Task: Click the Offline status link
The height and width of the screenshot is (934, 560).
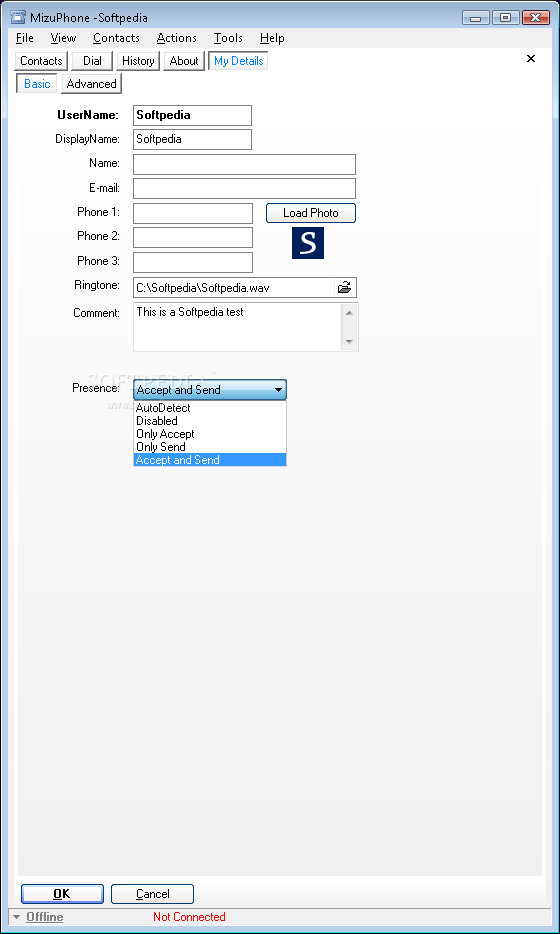Action: [x=45, y=917]
